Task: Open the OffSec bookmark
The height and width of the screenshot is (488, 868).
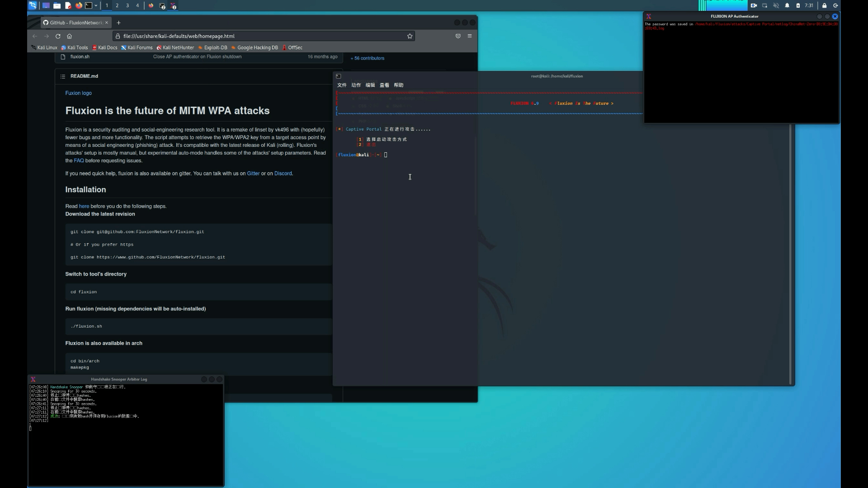Action: click(292, 47)
